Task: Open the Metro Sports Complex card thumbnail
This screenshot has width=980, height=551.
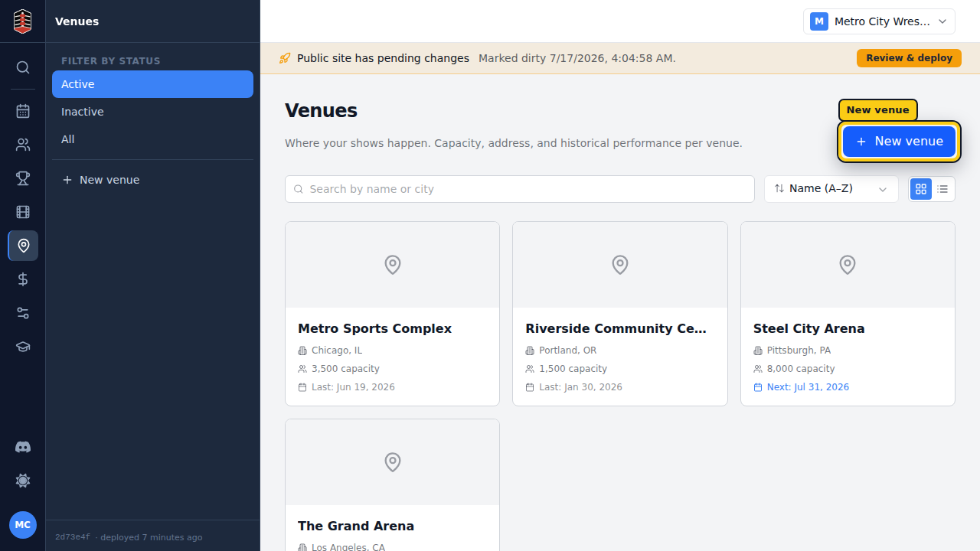Action: 392,265
